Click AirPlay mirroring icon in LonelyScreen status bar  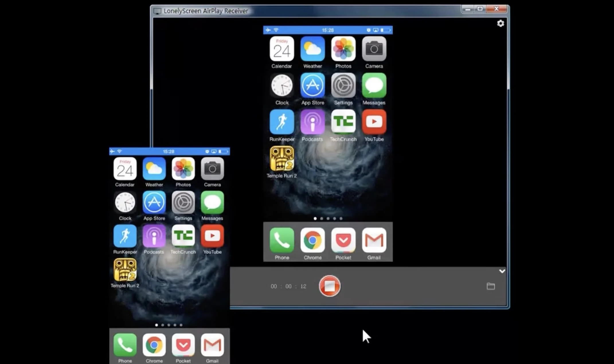coord(376,30)
